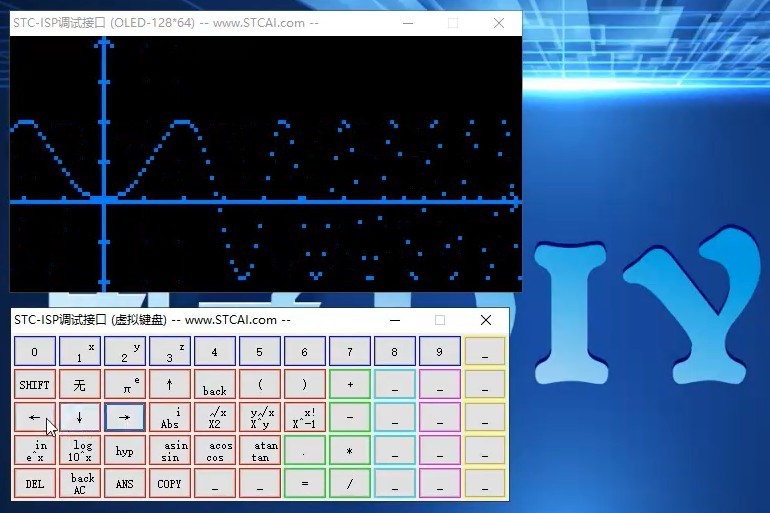Select the Abs / i function key
This screenshot has width=770, height=513.
(x=169, y=417)
